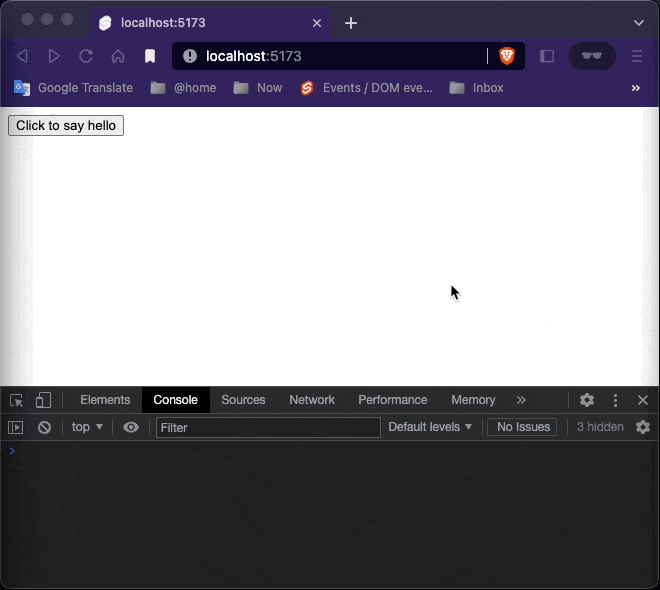Switch to the Network tab
660x590 pixels.
[x=312, y=400]
